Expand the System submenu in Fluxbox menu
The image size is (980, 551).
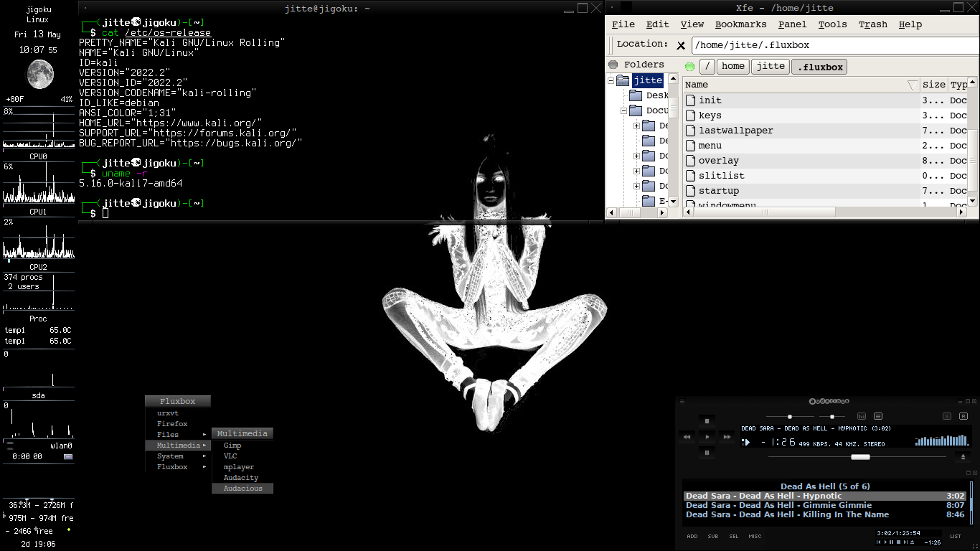178,456
